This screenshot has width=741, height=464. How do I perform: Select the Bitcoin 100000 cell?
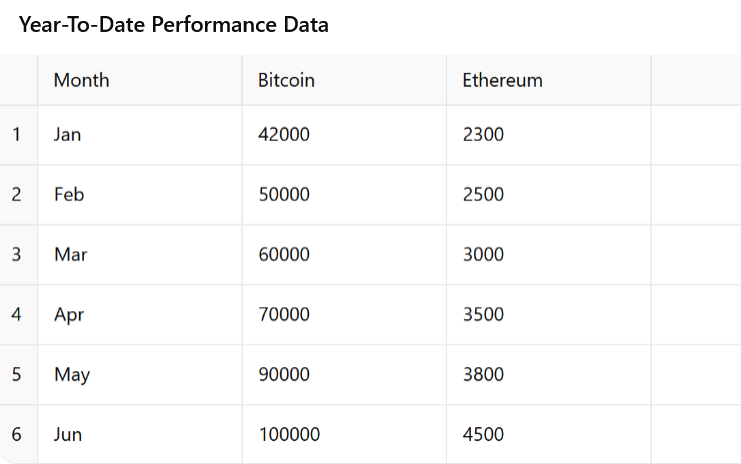(x=344, y=434)
